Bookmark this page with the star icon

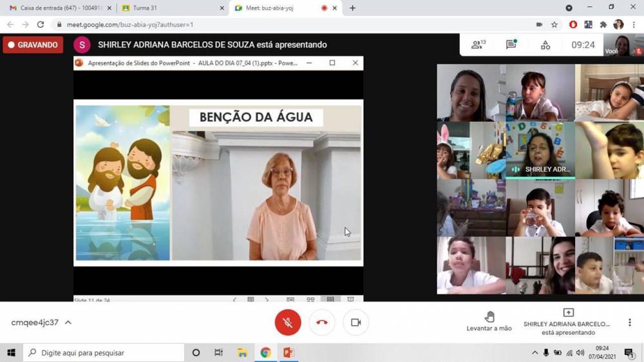point(554,24)
